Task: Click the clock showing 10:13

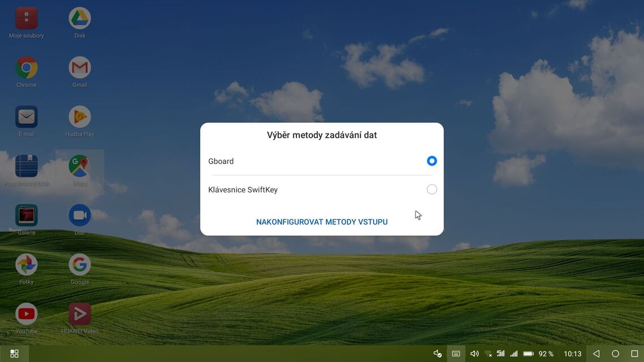Action: pos(573,354)
